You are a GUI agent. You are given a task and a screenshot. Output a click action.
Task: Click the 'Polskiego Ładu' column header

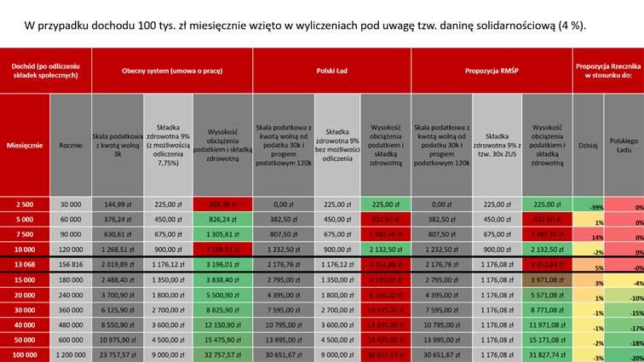pyautogui.click(x=624, y=145)
